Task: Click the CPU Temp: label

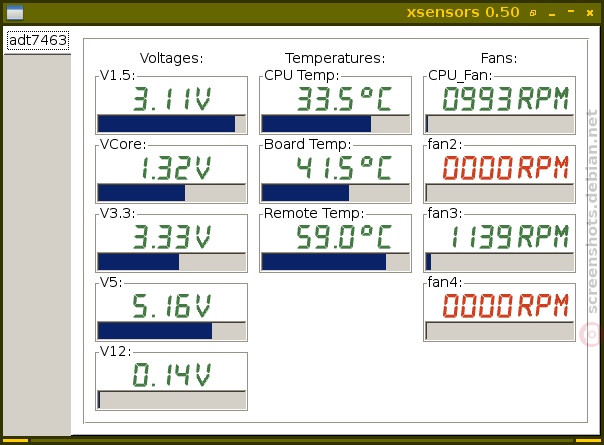Action: click(302, 75)
